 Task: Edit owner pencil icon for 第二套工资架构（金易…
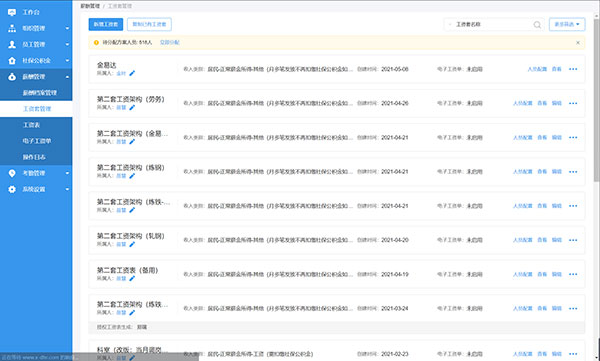pyautogui.click(x=132, y=142)
